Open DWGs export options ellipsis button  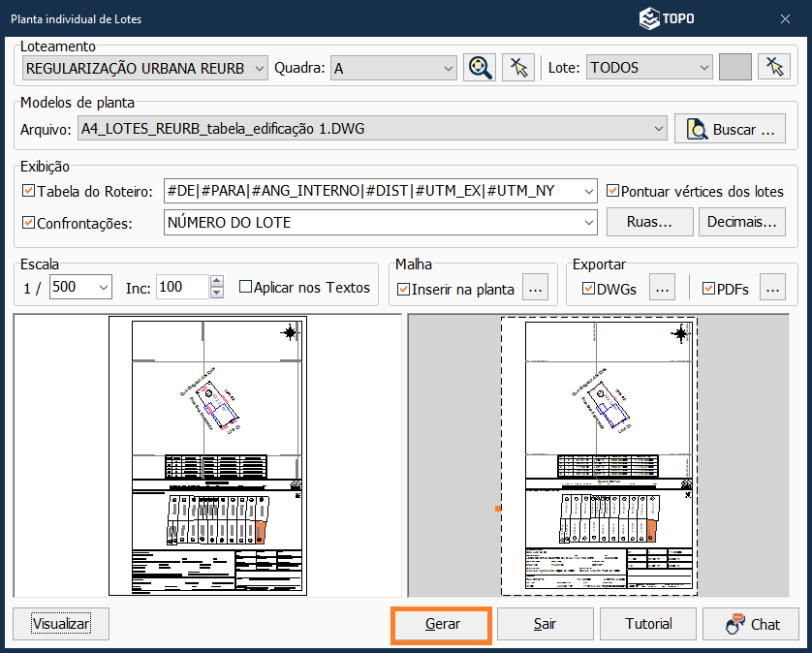tap(660, 288)
